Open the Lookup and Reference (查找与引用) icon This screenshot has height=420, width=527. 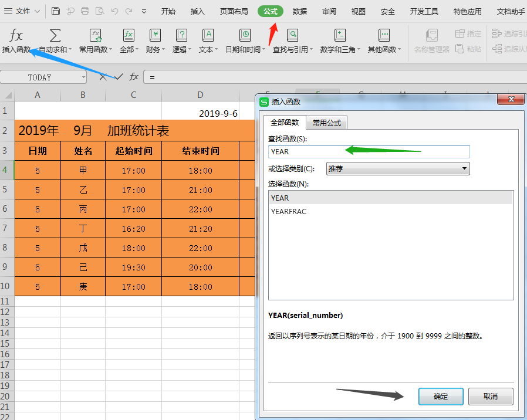pos(292,35)
